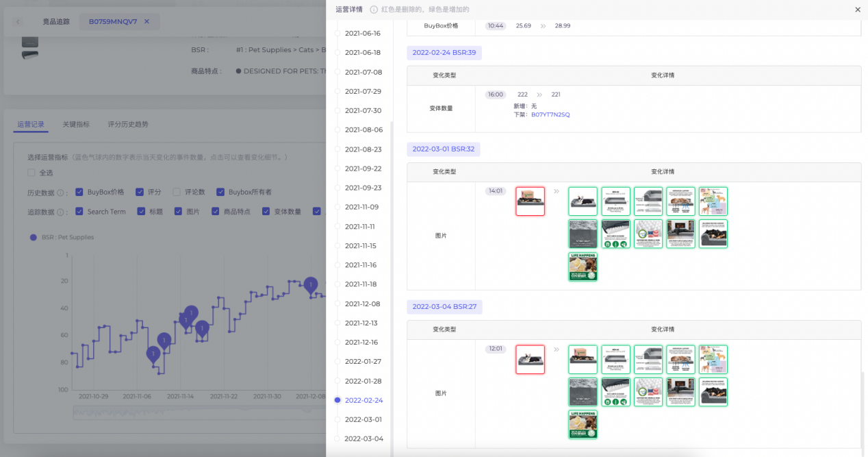Disable the 图片 tracking checkbox
Image resolution: width=868 pixels, height=457 pixels.
179,211
